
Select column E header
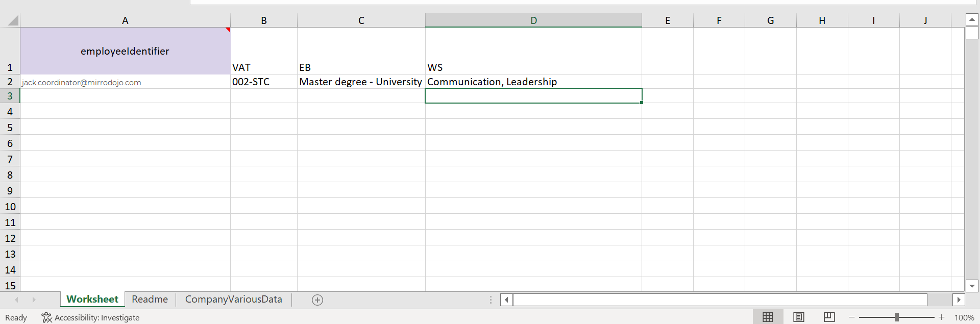tap(668, 20)
